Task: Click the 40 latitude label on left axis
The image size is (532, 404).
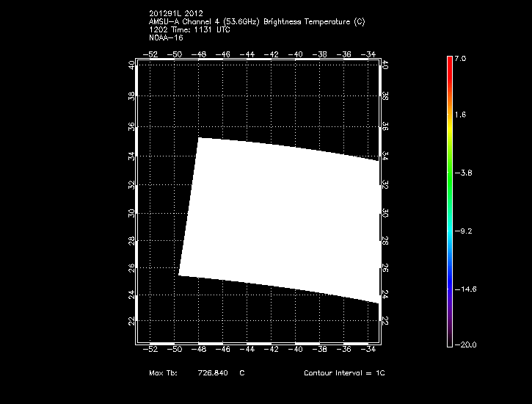Action: coord(131,65)
